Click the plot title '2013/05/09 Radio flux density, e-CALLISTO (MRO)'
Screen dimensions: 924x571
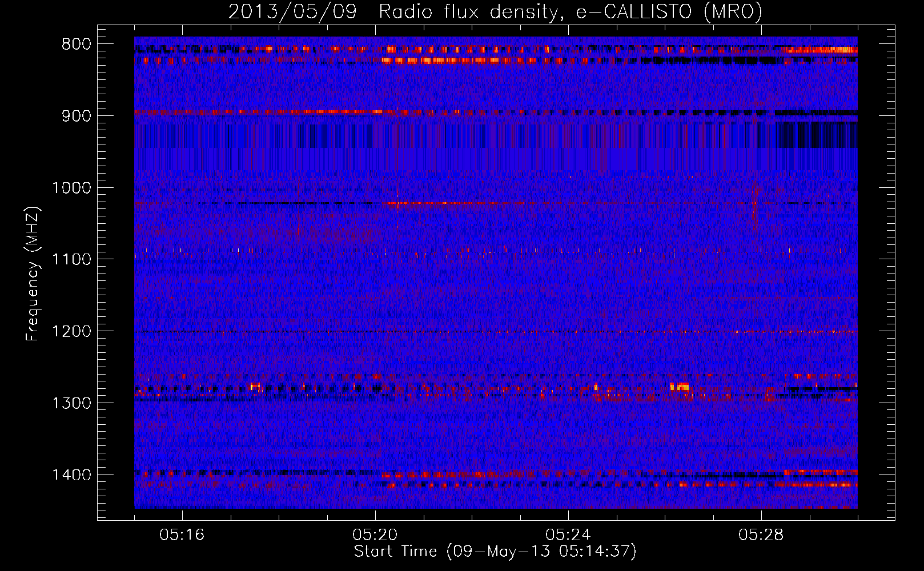(x=495, y=11)
